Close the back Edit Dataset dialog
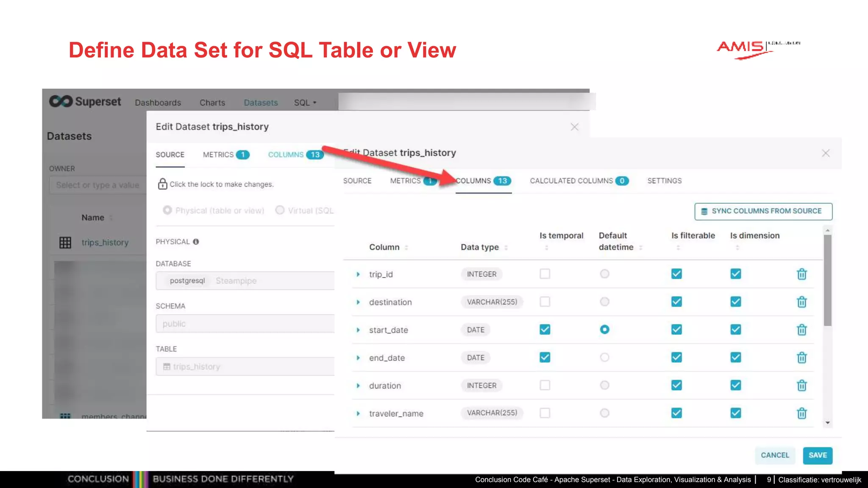This screenshot has height=488, width=868. click(574, 127)
